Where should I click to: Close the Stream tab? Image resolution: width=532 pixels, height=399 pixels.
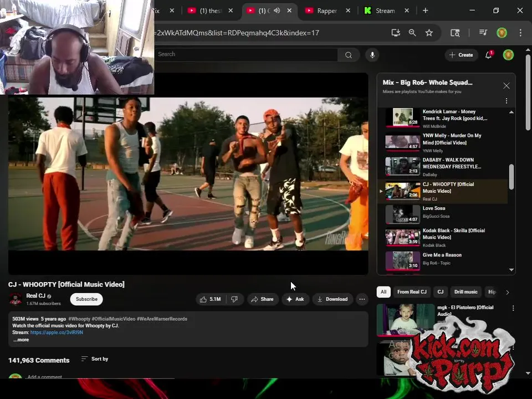[x=406, y=11]
